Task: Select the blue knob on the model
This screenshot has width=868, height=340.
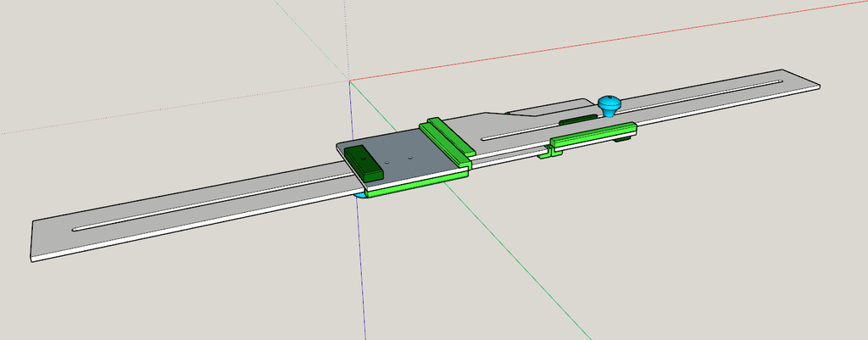Action: coord(609,105)
